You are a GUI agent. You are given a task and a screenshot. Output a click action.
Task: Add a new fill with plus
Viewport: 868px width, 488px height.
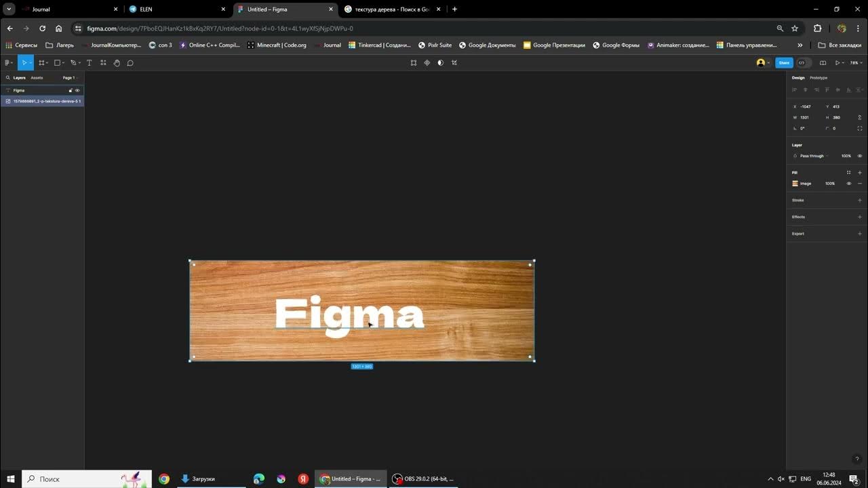(x=860, y=172)
